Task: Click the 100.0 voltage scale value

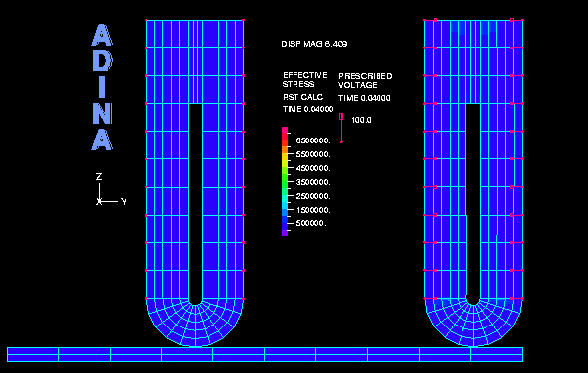Action: point(361,120)
